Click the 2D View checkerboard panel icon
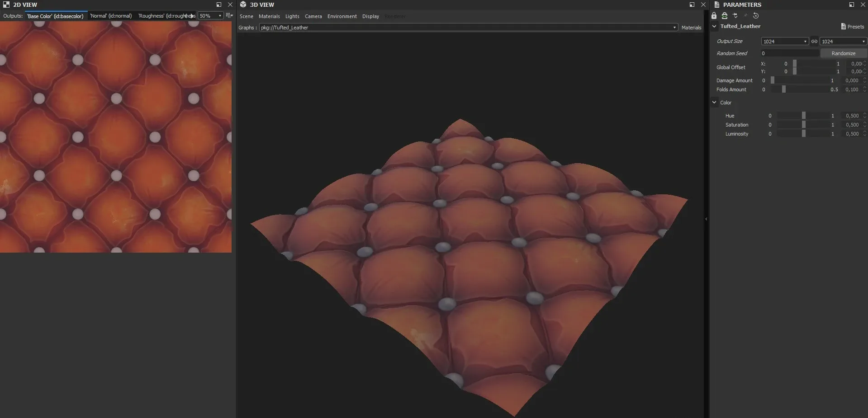The height and width of the screenshot is (418, 868). pyautogui.click(x=6, y=5)
